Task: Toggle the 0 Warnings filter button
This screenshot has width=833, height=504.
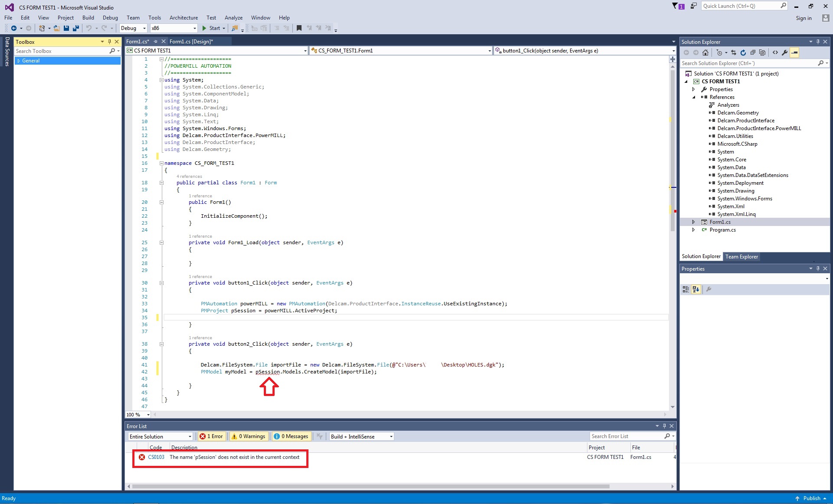Action: [x=248, y=436]
